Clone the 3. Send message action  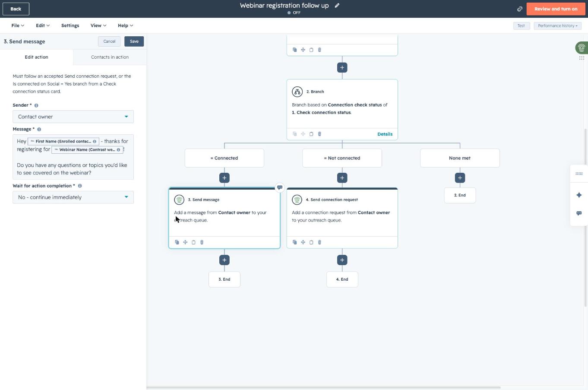point(177,242)
